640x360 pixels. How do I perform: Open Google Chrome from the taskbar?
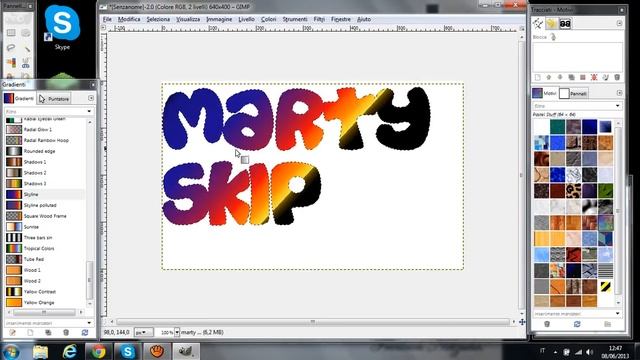pos(98,351)
